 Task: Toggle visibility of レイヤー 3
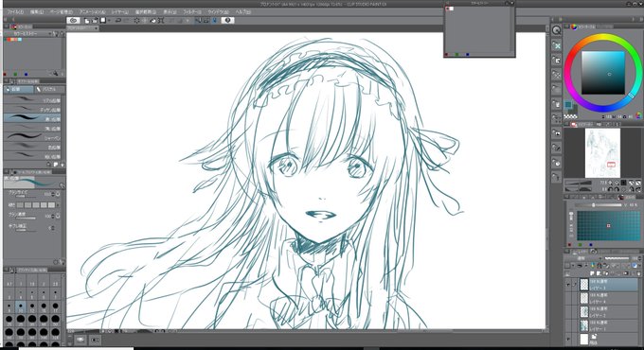tap(568, 285)
